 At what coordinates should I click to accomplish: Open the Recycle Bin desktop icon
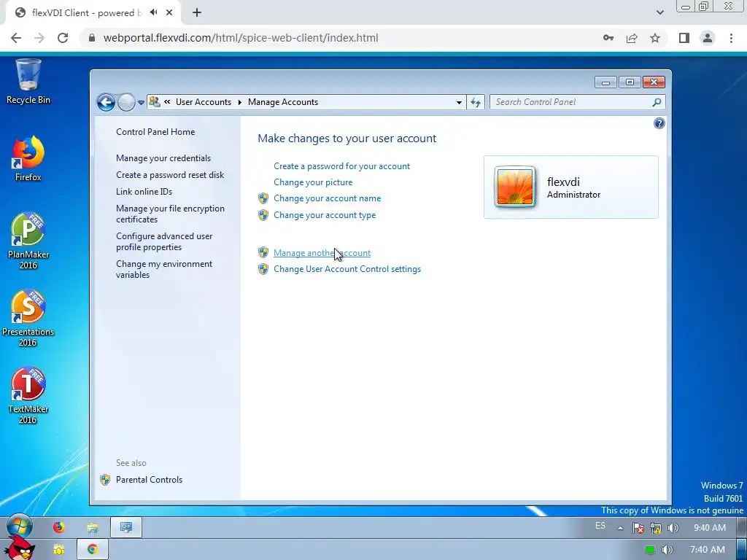(28, 82)
